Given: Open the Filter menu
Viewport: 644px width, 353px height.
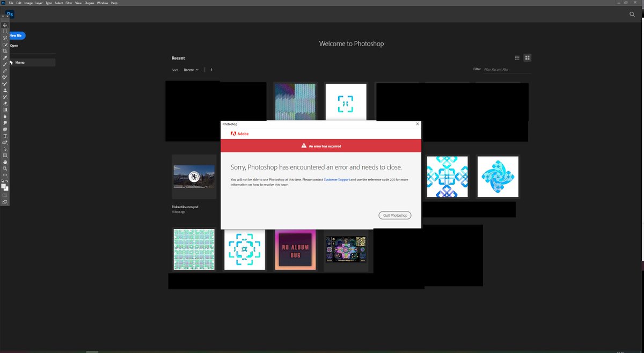Looking at the screenshot, I should pyautogui.click(x=68, y=3).
